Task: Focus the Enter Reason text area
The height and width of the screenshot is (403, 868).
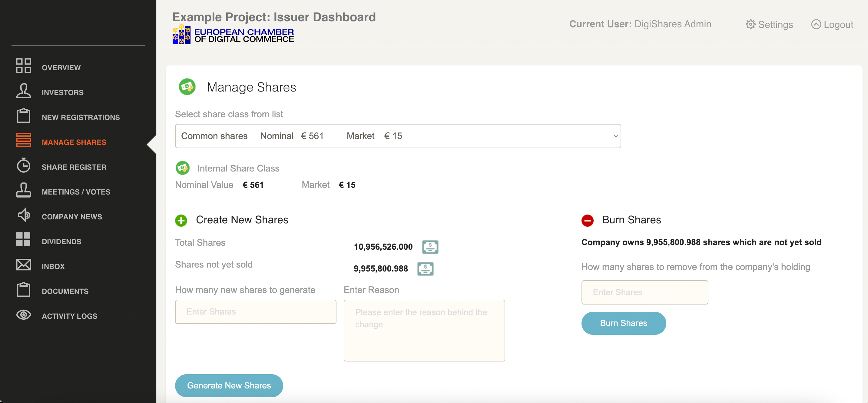Action: tap(424, 331)
